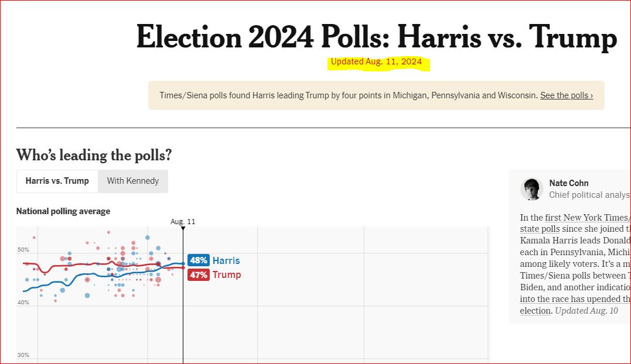
Task: Click the Harris candidate label
Action: point(226,261)
